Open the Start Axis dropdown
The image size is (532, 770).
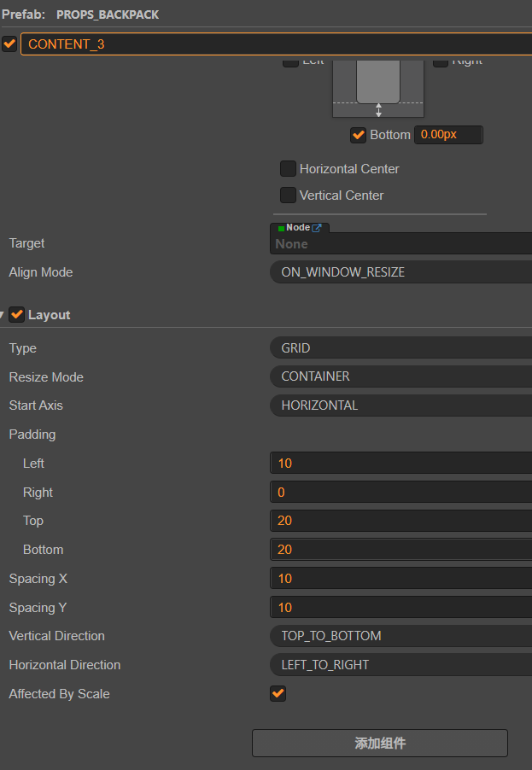click(x=401, y=405)
